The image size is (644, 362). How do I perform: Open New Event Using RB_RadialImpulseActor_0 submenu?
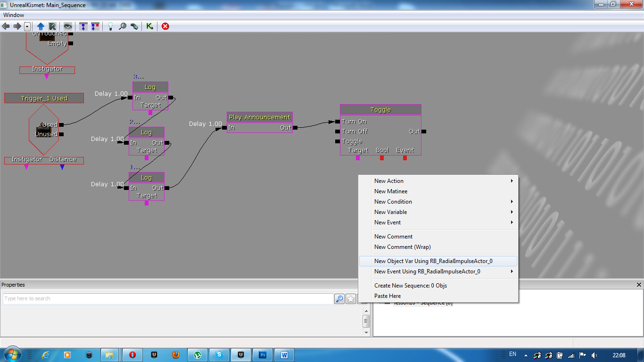(x=438, y=271)
